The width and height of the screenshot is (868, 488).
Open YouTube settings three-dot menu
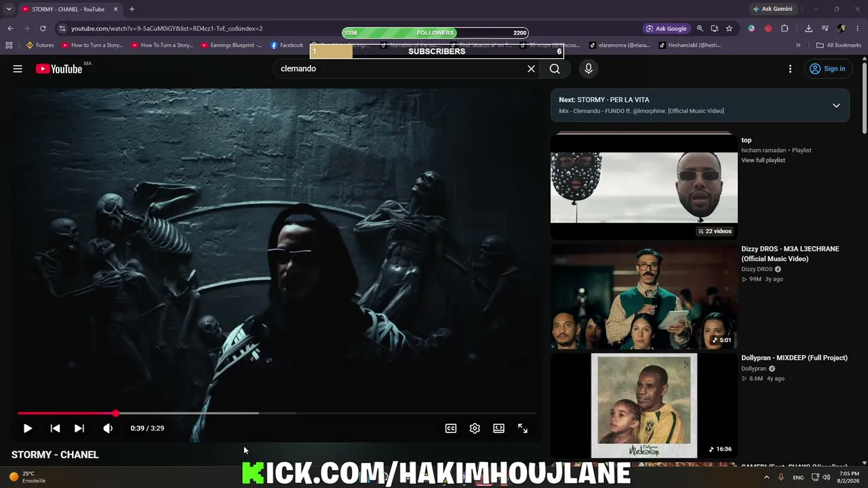(790, 68)
